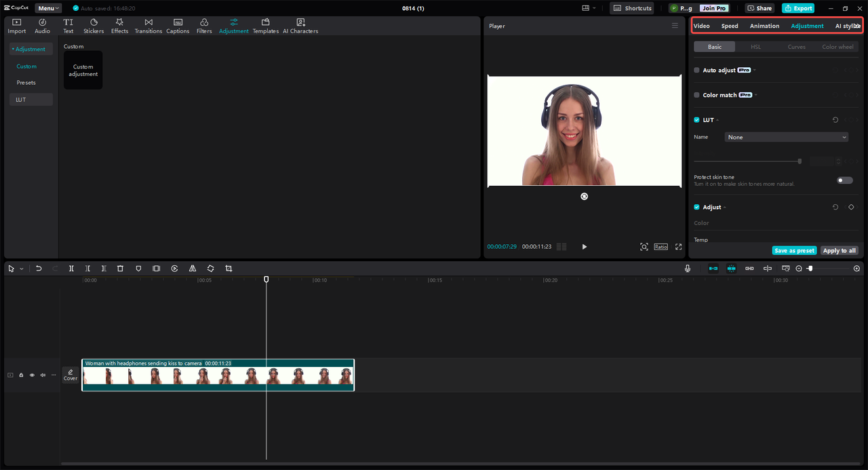Toggle auto snapping in timeline
The width and height of the screenshot is (868, 470).
point(732,269)
